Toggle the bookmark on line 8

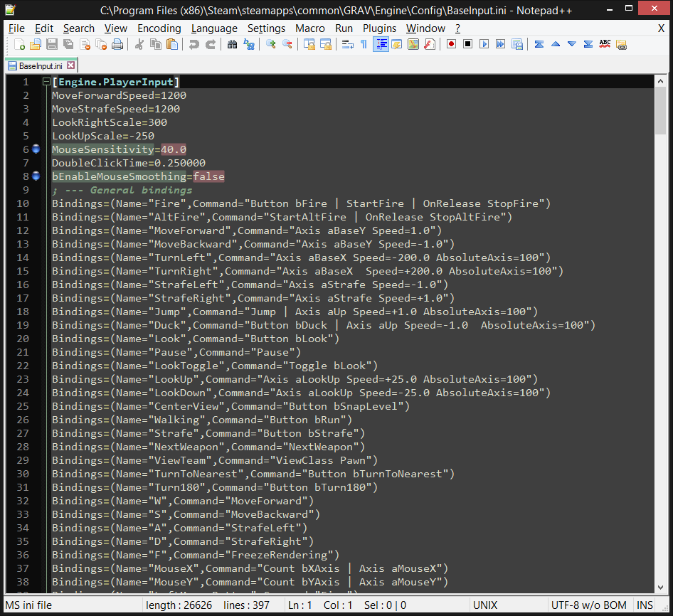point(36,176)
